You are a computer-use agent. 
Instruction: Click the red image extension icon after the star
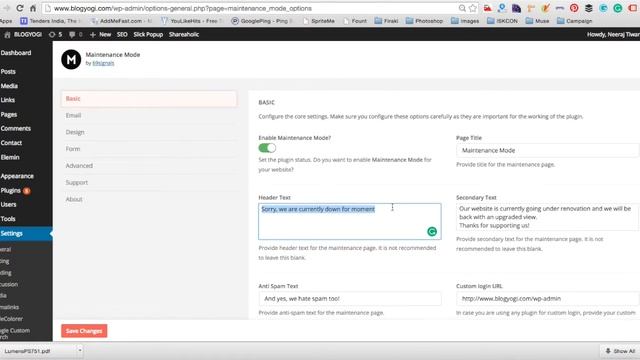coord(487,8)
